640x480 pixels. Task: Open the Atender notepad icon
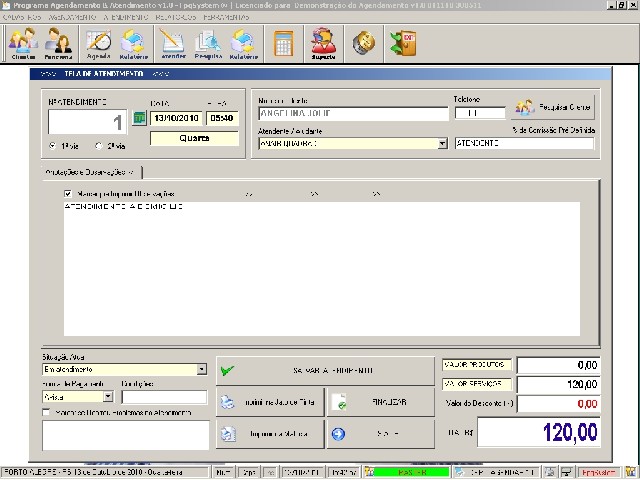point(173,43)
